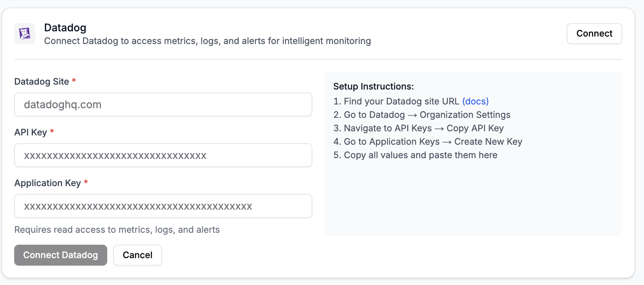The width and height of the screenshot is (644, 285).
Task: Click the 'Setup Instructions:' heading
Action: [374, 87]
